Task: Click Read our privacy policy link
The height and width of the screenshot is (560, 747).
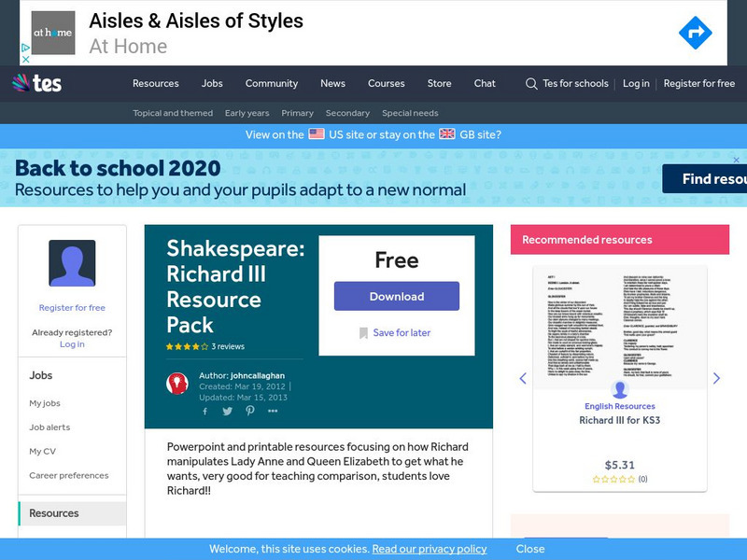Action: [x=430, y=549]
